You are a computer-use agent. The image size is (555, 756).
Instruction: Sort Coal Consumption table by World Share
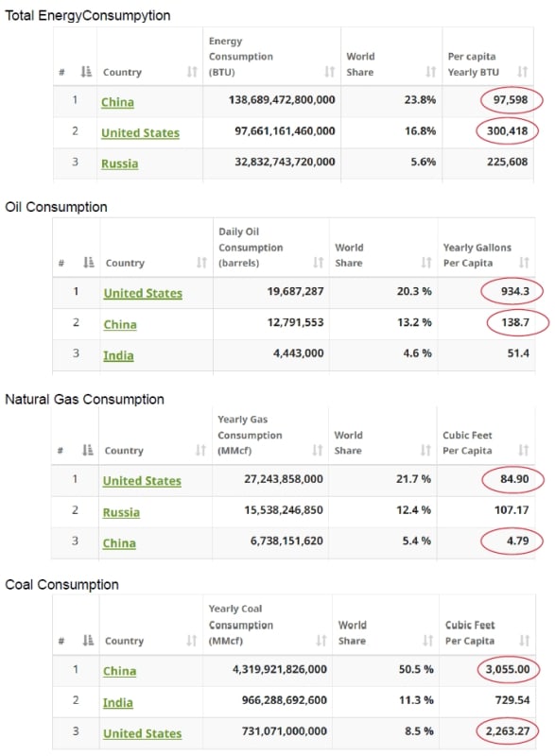tap(427, 641)
